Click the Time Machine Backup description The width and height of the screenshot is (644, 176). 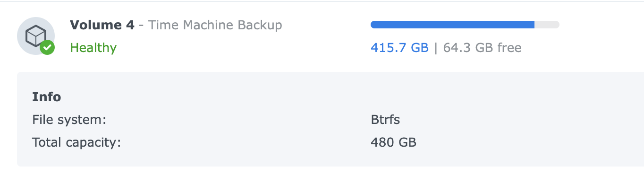click(x=215, y=25)
